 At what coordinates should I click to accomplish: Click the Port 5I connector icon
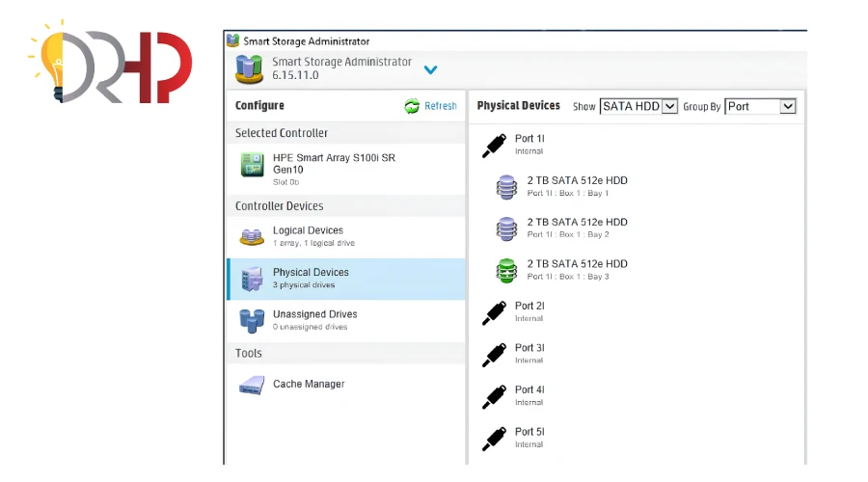[495, 439]
